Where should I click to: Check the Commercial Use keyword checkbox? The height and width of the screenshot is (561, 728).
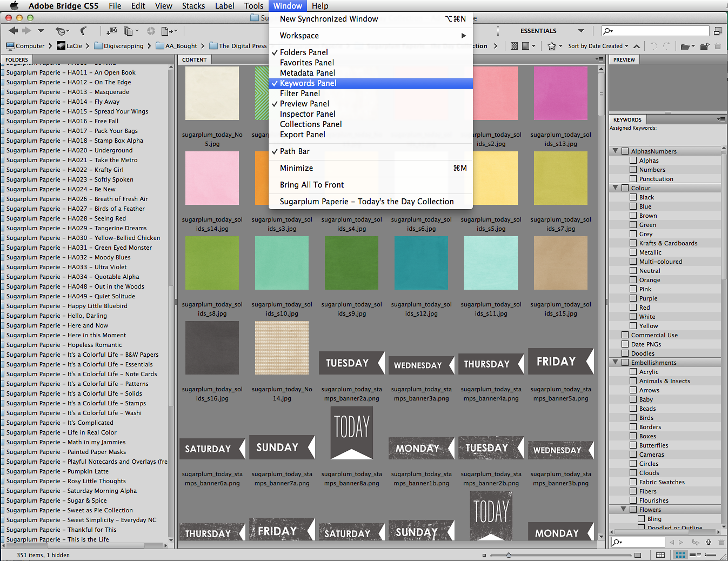pyautogui.click(x=625, y=335)
